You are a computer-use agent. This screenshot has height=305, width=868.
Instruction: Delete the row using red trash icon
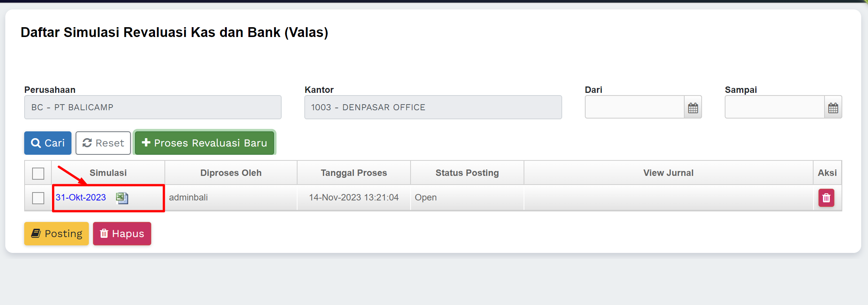pyautogui.click(x=826, y=198)
